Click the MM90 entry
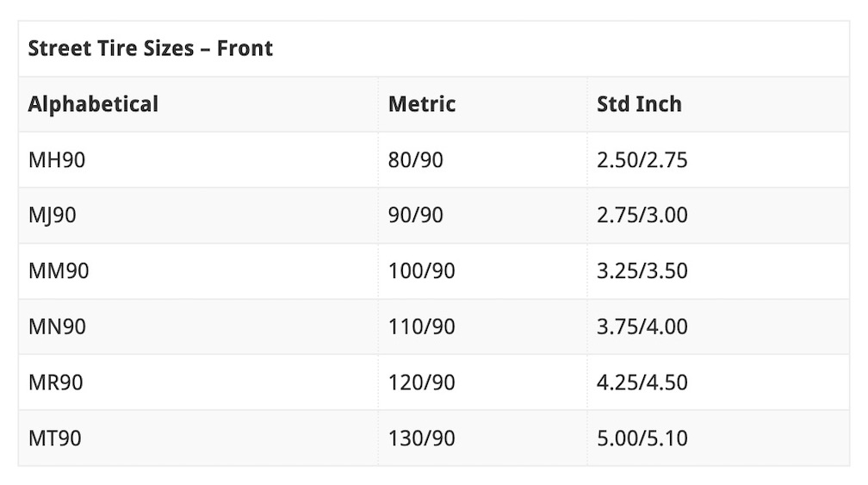The width and height of the screenshot is (868, 485). point(59,270)
